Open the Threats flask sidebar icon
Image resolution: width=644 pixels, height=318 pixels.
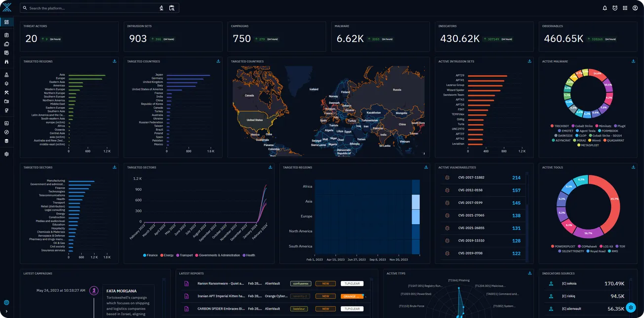6,75
